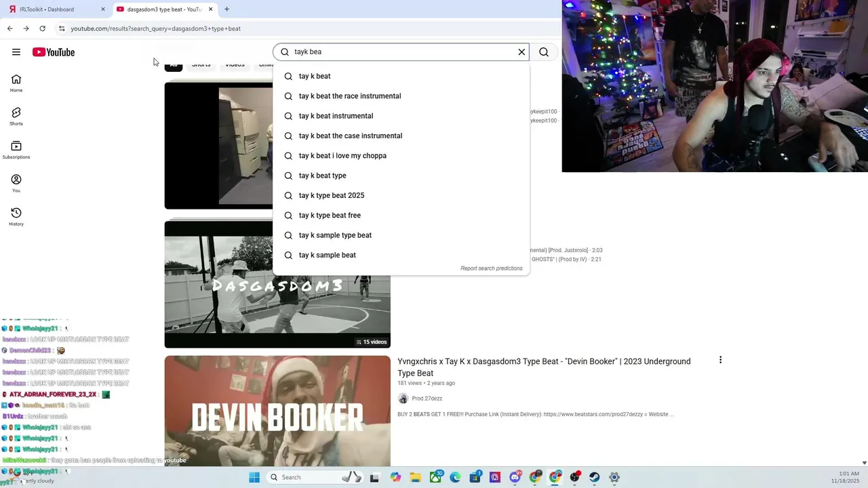This screenshot has width=868, height=488.
Task: Open Discord from the taskbar
Action: 515,477
